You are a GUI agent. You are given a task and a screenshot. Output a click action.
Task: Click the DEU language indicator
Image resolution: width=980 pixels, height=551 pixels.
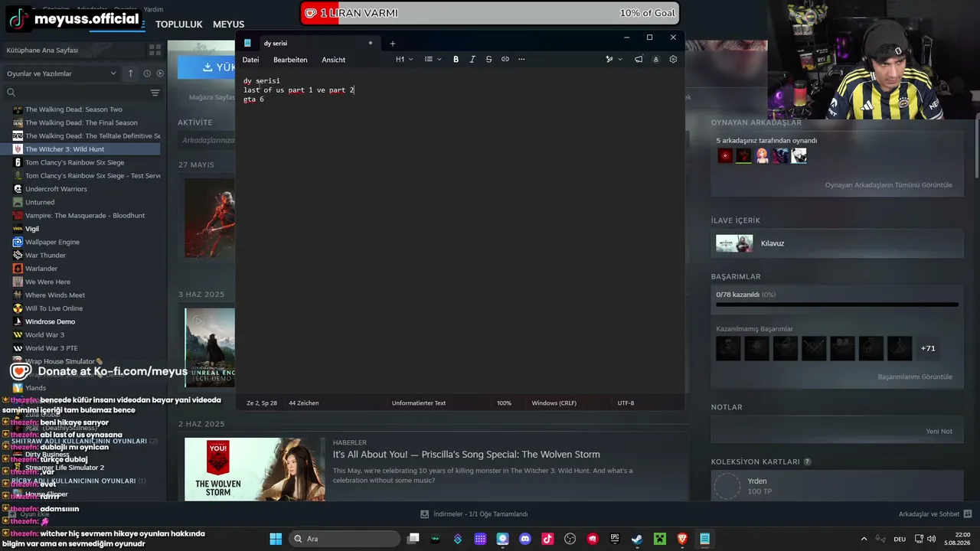900,539
